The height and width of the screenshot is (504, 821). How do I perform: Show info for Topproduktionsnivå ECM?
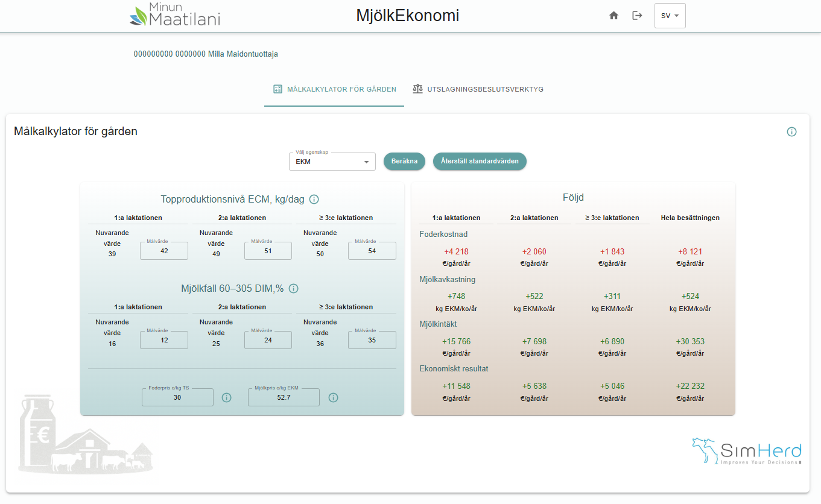pos(314,200)
